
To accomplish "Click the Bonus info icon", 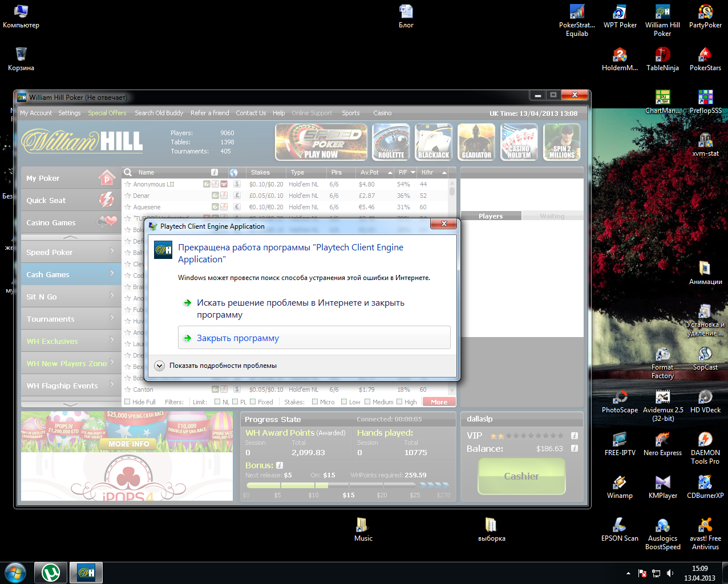I will (x=280, y=465).
